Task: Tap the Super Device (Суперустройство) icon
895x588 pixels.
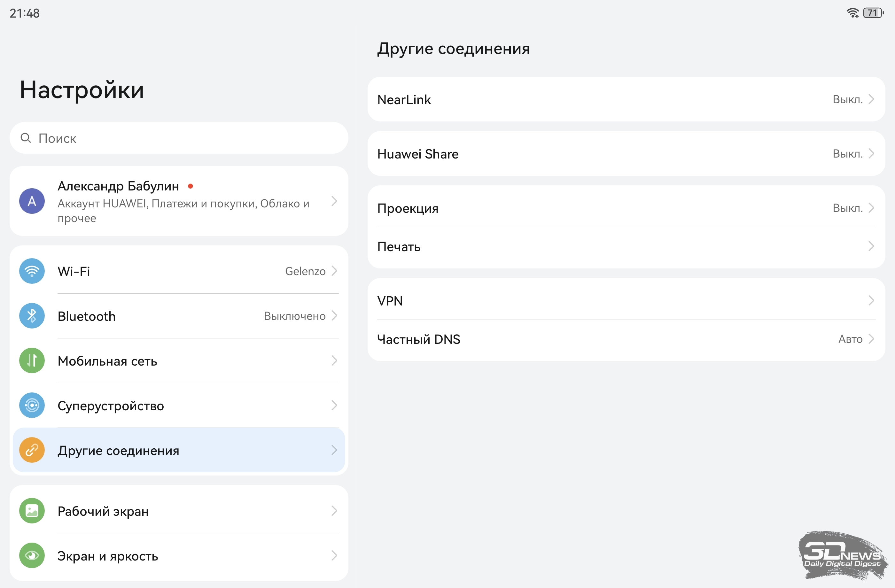Action: 32,405
